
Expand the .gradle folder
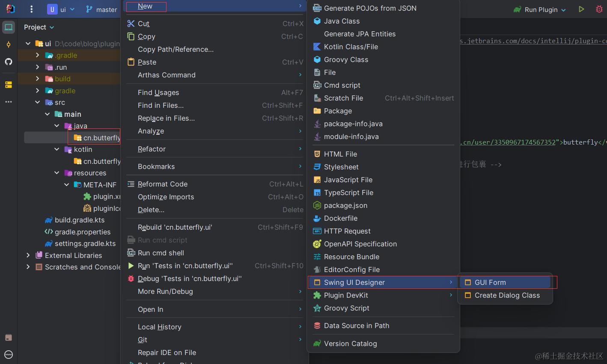click(x=38, y=55)
